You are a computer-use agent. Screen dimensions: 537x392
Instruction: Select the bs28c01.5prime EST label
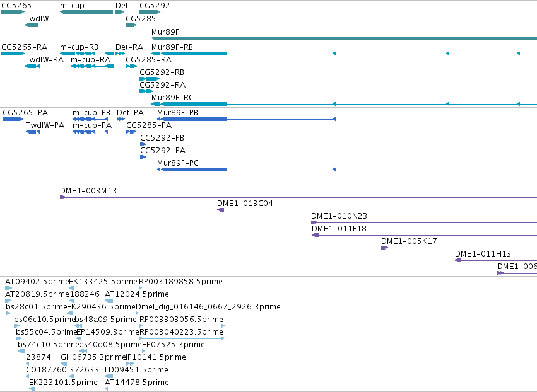click(x=37, y=307)
